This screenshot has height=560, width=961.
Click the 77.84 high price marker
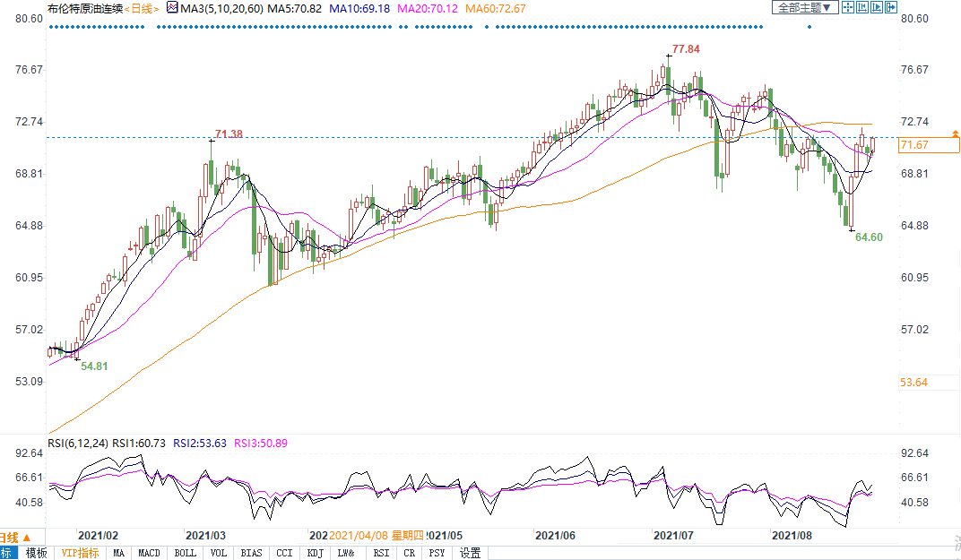(x=685, y=49)
